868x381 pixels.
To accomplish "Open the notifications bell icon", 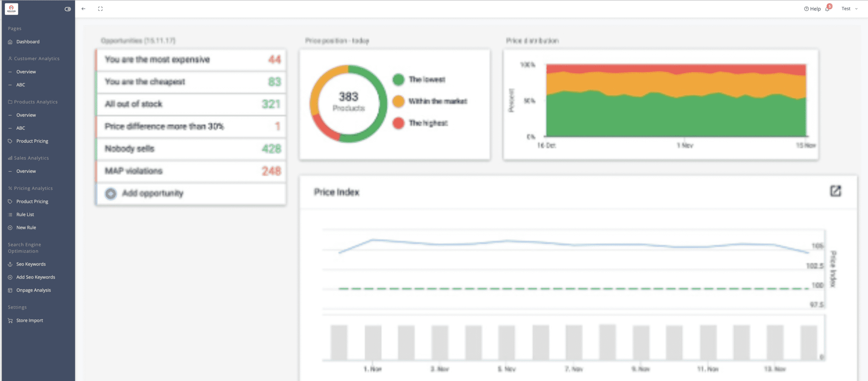I will point(828,8).
